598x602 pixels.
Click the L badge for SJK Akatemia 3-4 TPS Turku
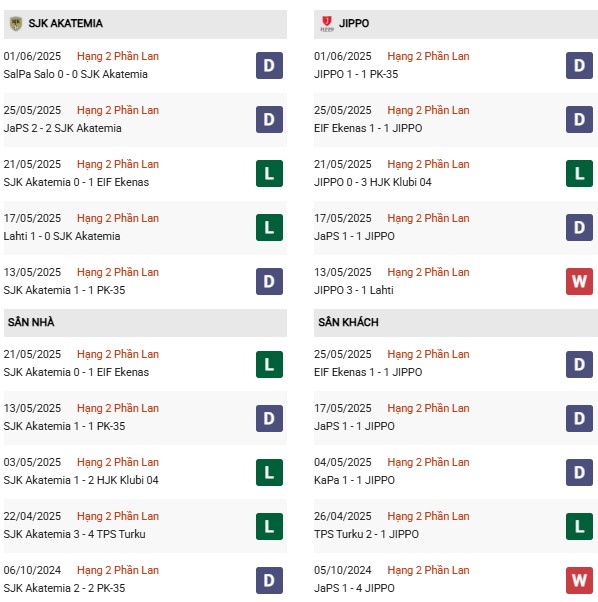[x=269, y=526]
